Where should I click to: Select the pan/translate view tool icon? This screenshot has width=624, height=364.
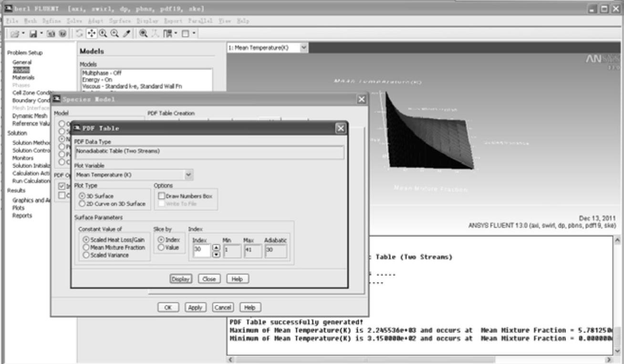click(92, 33)
